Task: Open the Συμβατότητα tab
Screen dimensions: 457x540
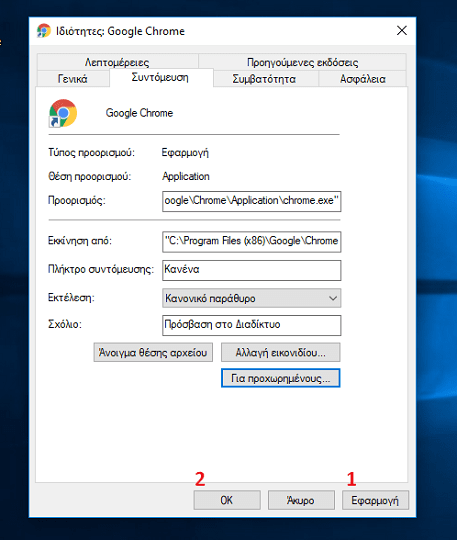Action: coord(264,79)
